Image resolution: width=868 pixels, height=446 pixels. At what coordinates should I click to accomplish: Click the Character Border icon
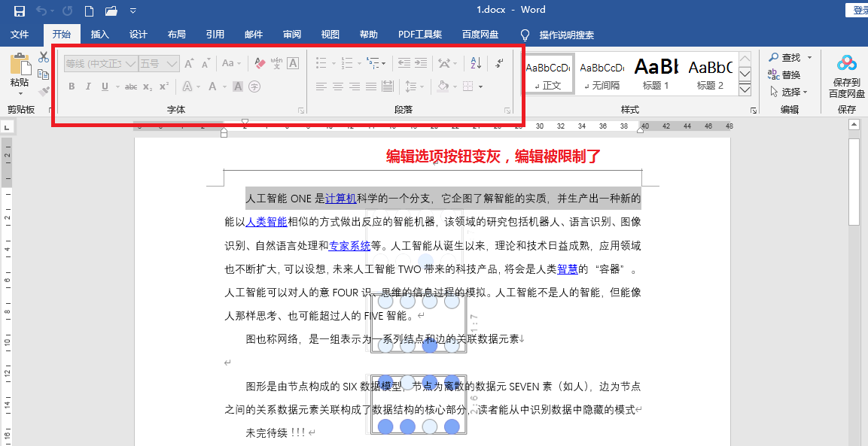point(293,64)
